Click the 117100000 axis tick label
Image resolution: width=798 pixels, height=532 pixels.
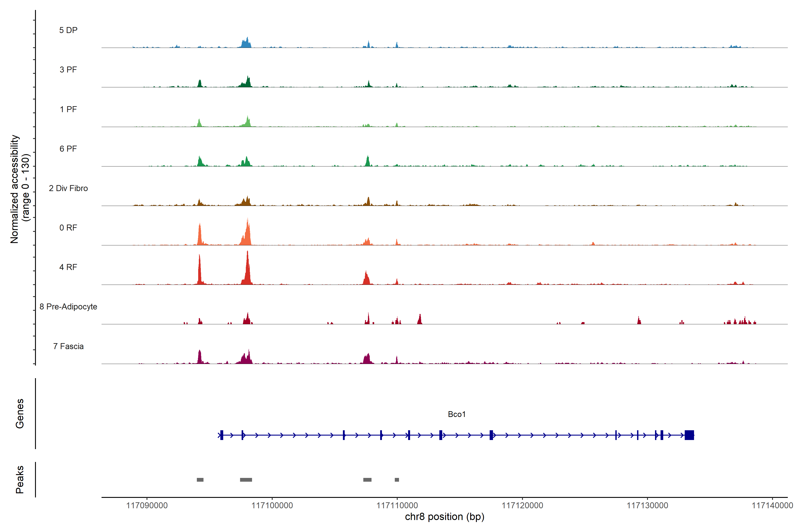point(272,505)
